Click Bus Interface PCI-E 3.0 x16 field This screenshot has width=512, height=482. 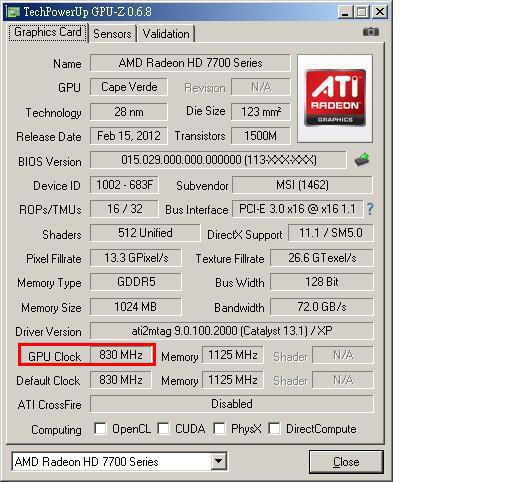tap(297, 209)
